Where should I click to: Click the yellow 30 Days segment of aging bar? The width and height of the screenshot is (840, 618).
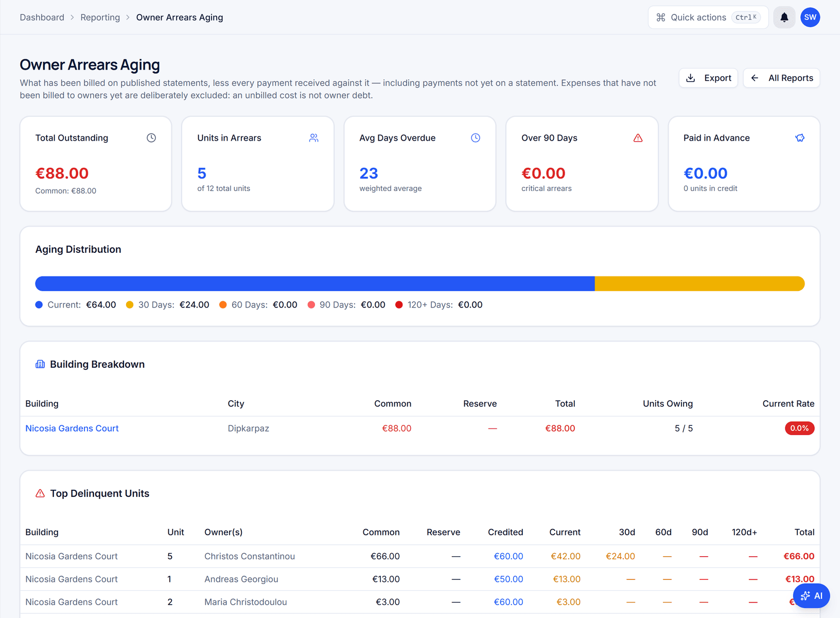coord(699,284)
